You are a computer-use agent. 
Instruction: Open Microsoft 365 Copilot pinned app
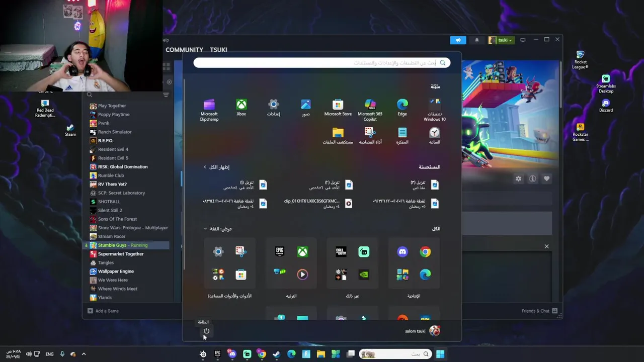pos(370,110)
